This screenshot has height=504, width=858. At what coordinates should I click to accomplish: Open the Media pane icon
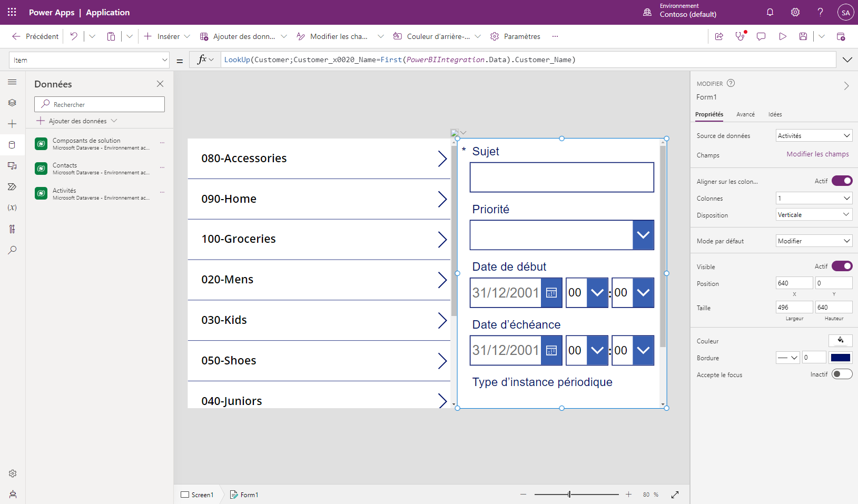tap(12, 166)
